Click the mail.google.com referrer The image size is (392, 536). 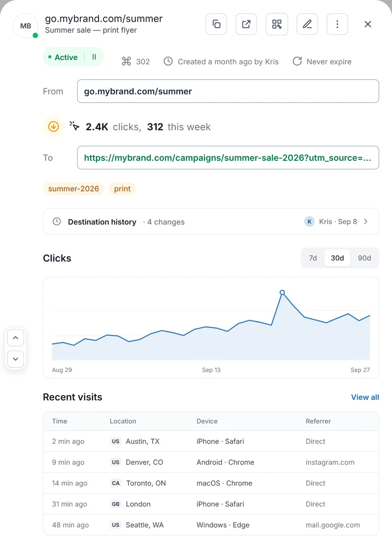(x=333, y=525)
